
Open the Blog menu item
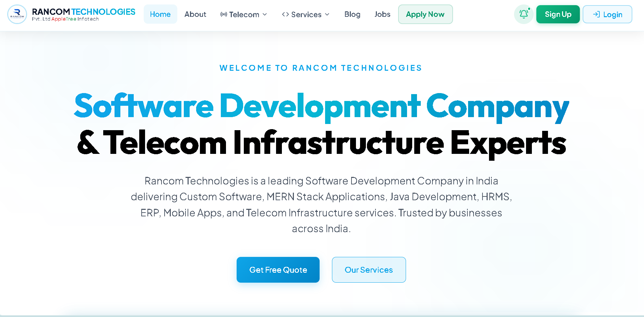pos(353,14)
